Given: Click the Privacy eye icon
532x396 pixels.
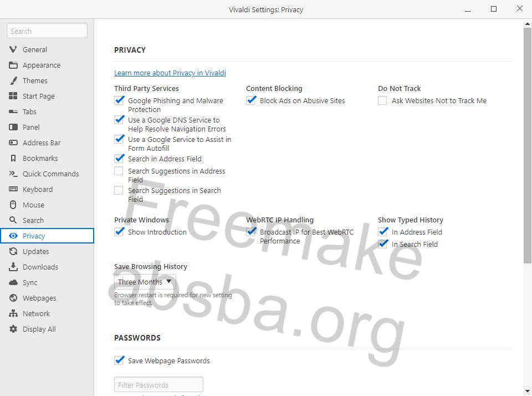Looking at the screenshot, I should (x=13, y=236).
